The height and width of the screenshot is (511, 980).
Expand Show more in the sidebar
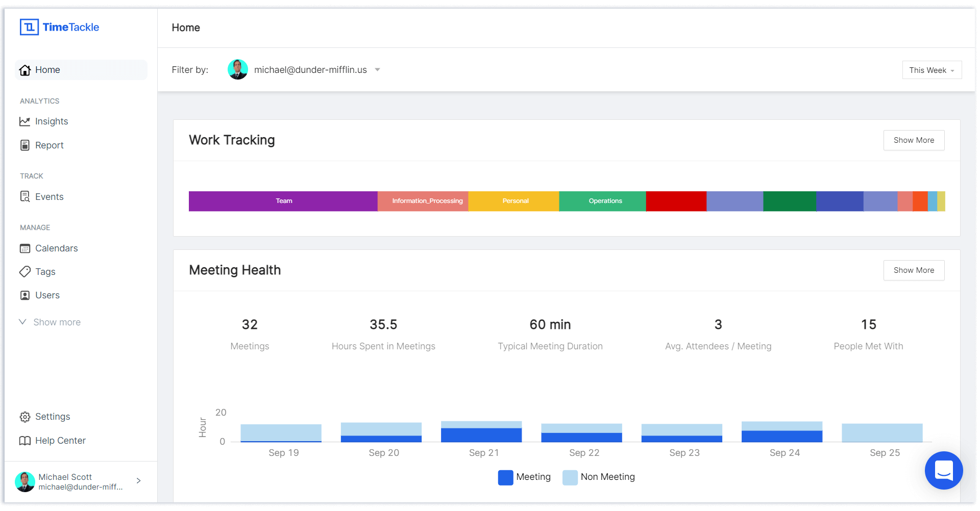(x=57, y=322)
